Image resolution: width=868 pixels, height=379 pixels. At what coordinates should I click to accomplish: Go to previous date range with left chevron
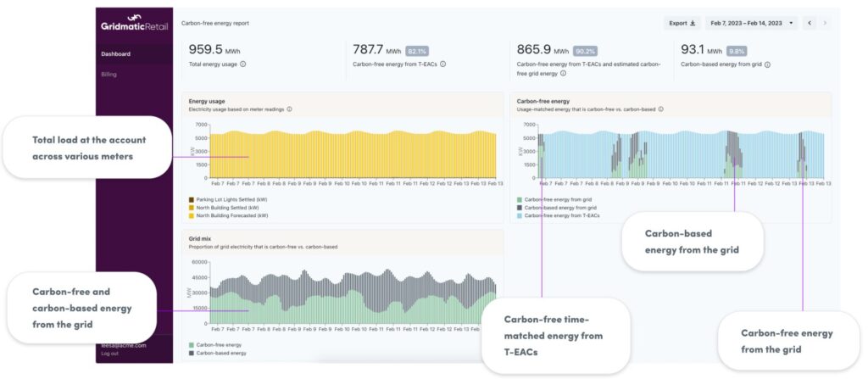pyautogui.click(x=810, y=23)
